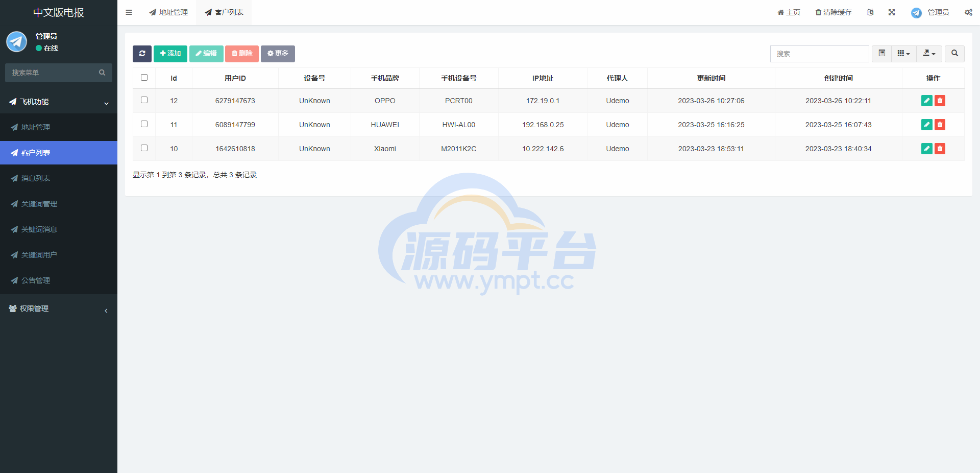The image size is (980, 473).
Task: Click the sidebar Telegram profile avatar
Action: click(x=17, y=41)
